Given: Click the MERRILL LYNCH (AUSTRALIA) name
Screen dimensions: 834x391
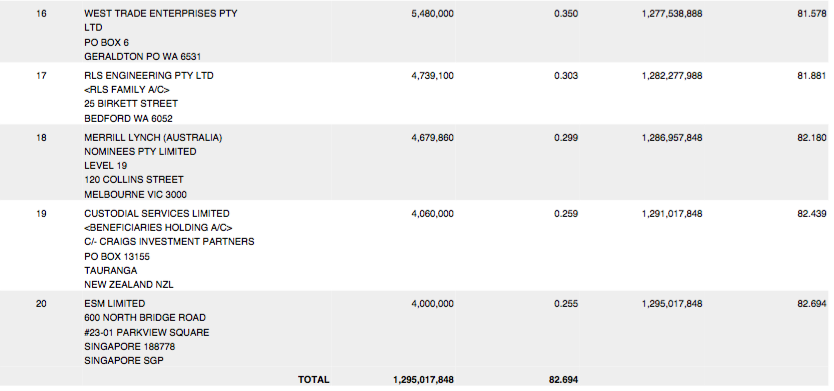Looking at the screenshot, I should [153, 138].
